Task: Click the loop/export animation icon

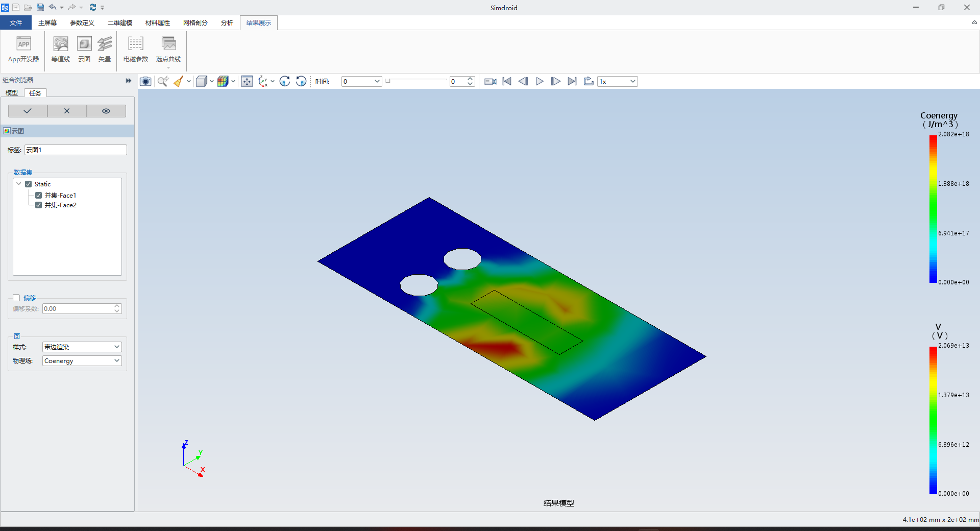Action: click(x=589, y=81)
